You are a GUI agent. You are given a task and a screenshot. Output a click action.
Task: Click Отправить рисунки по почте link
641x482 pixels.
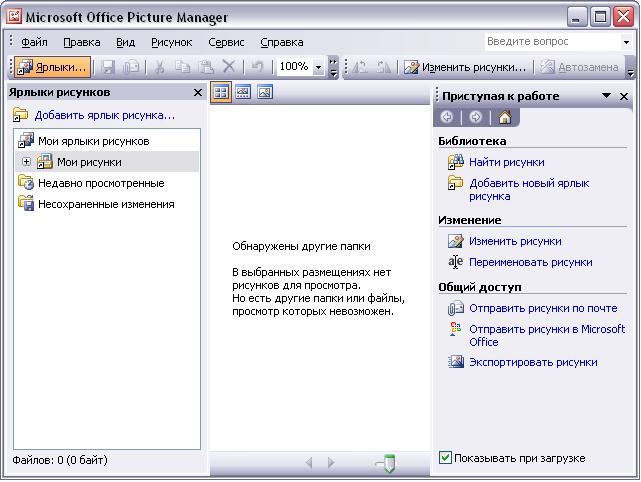tap(543, 308)
